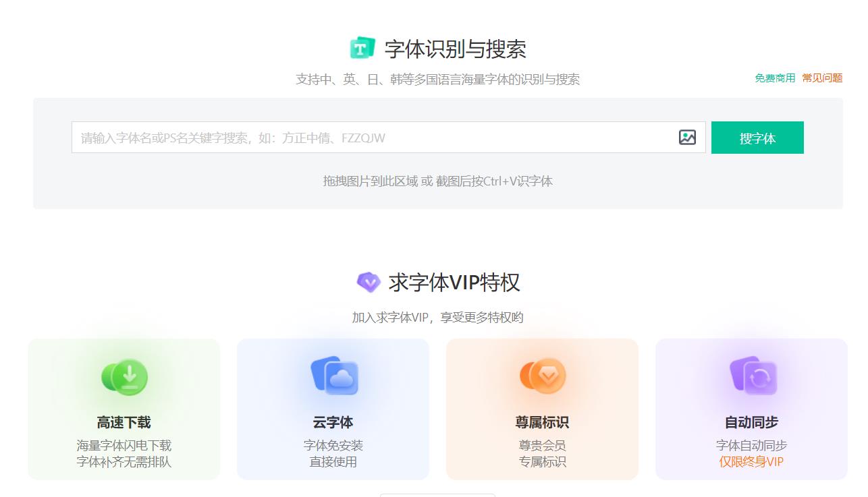Click the orange 尊属标识 badge icon
Image resolution: width=868 pixels, height=497 pixels.
542,378
